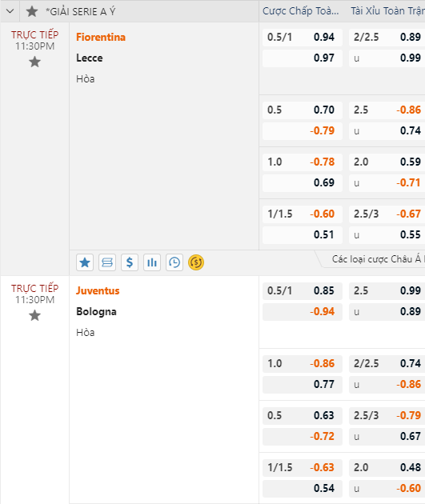Toggle favorite star for Fiorentina vs Lecce

coord(34,62)
